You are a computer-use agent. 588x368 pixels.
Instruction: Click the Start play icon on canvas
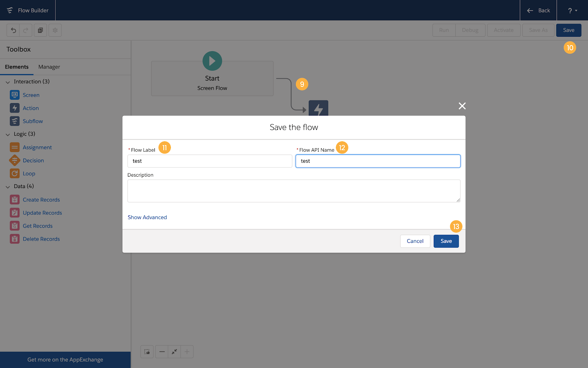[212, 61]
